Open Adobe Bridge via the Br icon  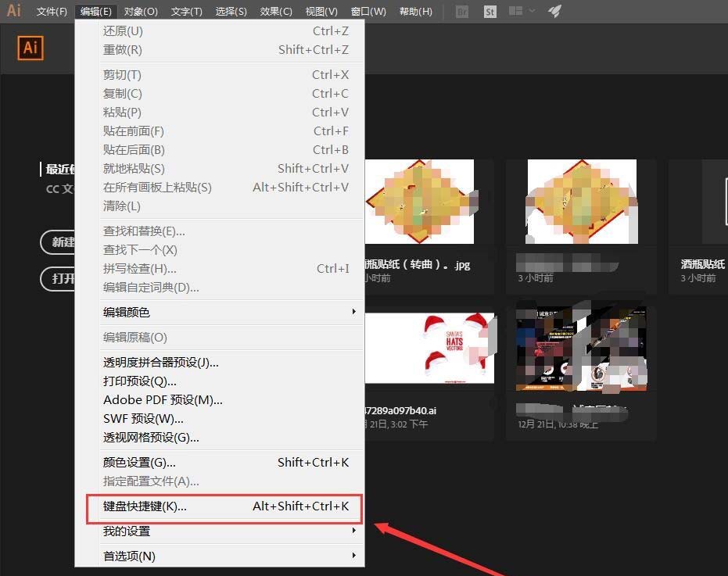tap(461, 12)
